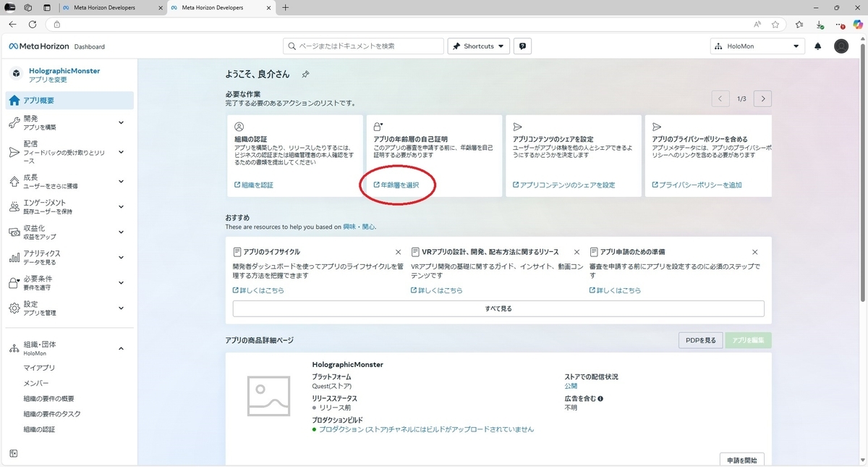Click the notification bell icon
The width and height of the screenshot is (868, 467).
[818, 46]
